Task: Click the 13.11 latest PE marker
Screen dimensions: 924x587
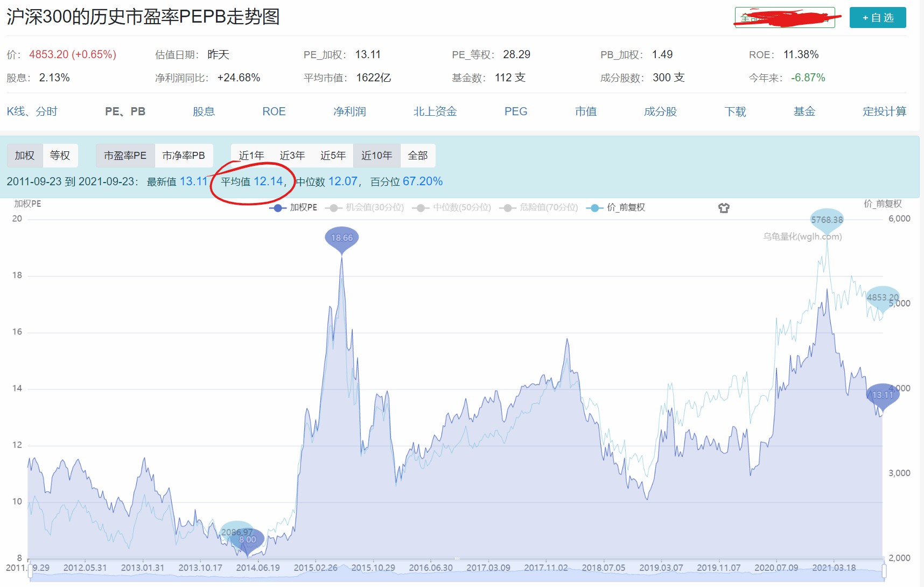Action: pos(883,395)
